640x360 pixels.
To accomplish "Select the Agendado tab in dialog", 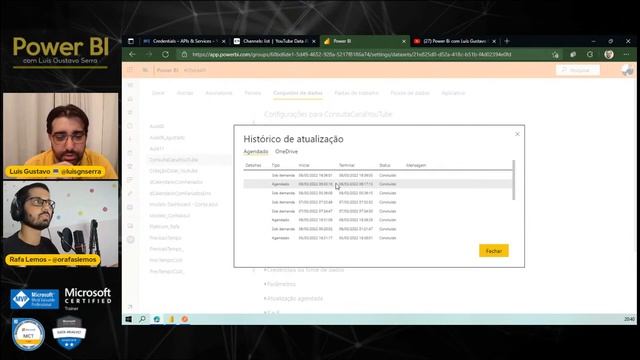I will (x=256, y=151).
